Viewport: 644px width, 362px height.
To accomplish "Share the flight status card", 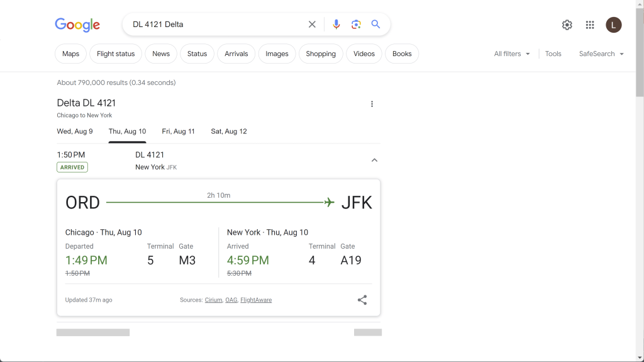I will (362, 300).
